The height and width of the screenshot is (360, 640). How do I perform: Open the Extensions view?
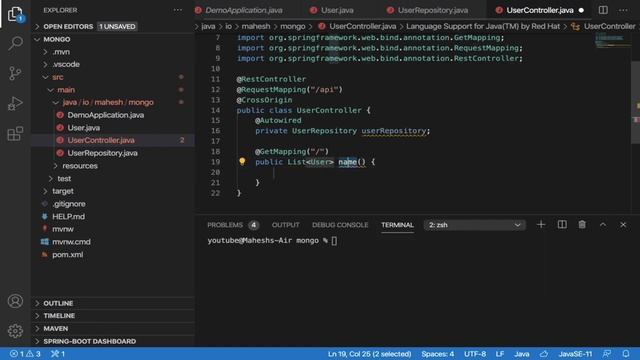point(15,133)
